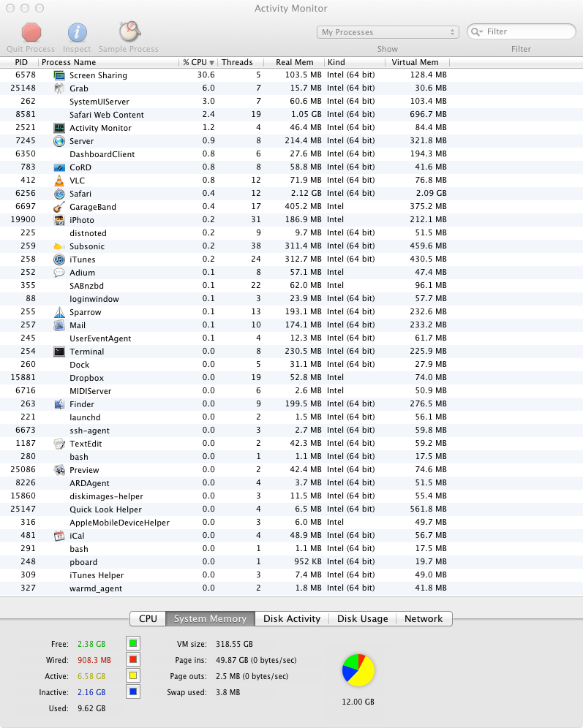This screenshot has width=583, height=728.
Task: Sort by Real Mem column header
Action: [295, 62]
